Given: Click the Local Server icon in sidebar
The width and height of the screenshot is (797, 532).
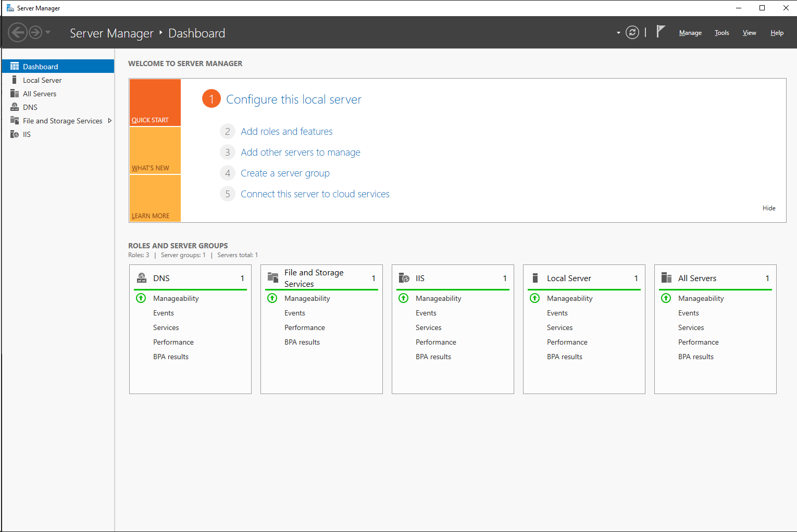Looking at the screenshot, I should pyautogui.click(x=15, y=80).
